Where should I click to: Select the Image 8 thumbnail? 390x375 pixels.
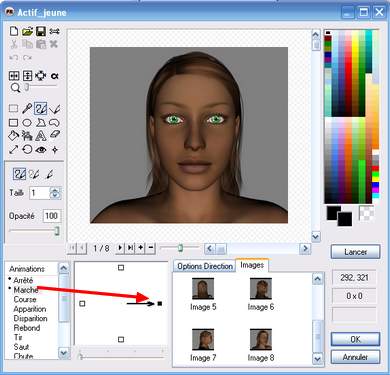pyautogui.click(x=261, y=339)
